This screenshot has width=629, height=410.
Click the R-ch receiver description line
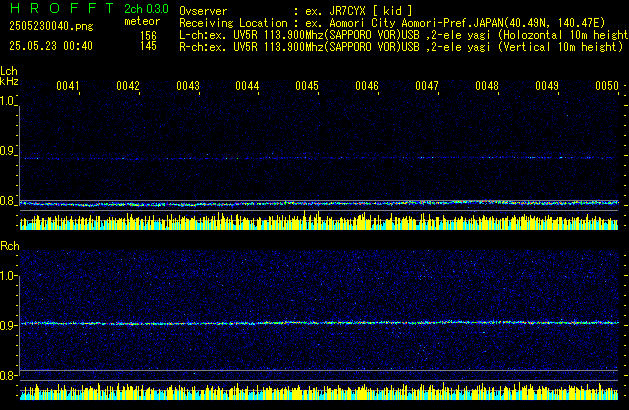click(x=401, y=47)
